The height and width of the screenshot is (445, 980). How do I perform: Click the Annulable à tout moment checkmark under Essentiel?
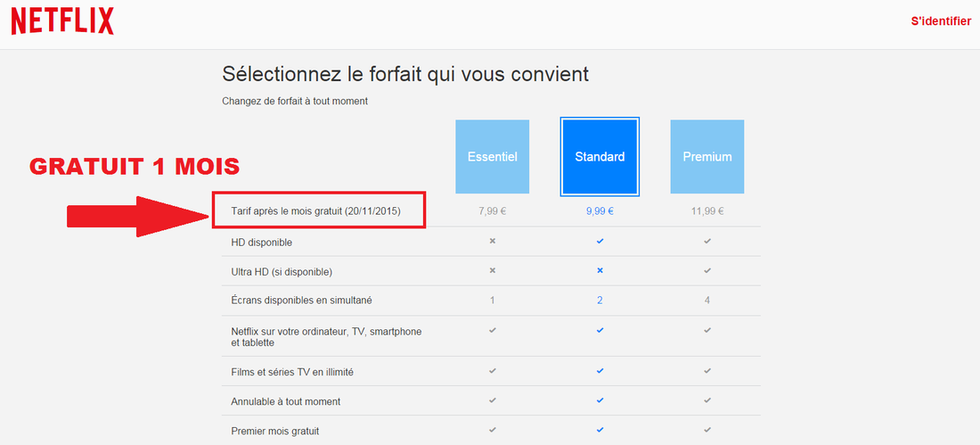[493, 400]
